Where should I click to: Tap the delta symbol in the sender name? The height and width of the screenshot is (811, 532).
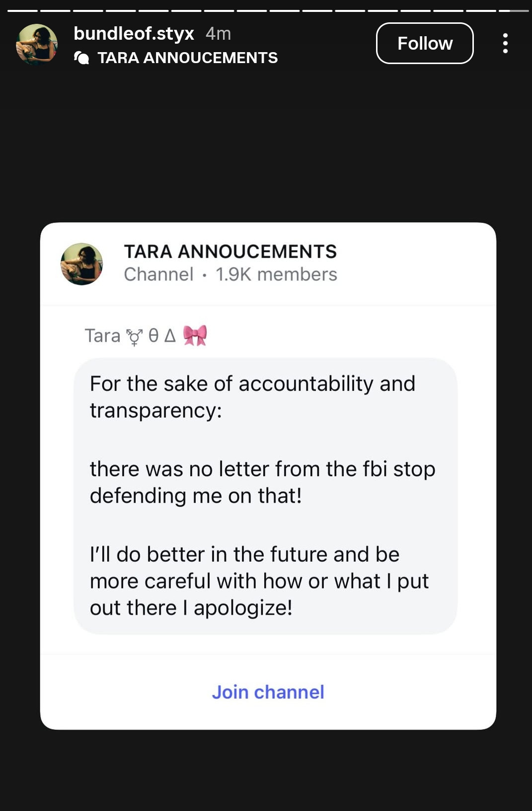pos(170,336)
